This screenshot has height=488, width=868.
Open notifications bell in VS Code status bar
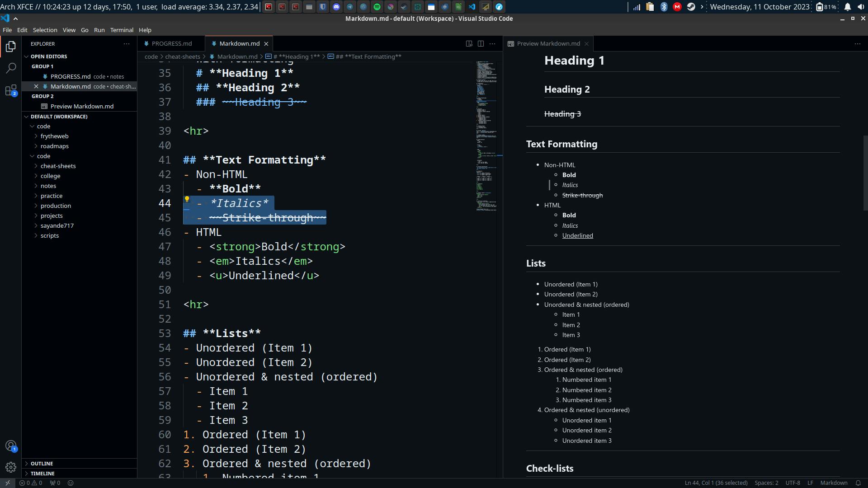pyautogui.click(x=858, y=483)
